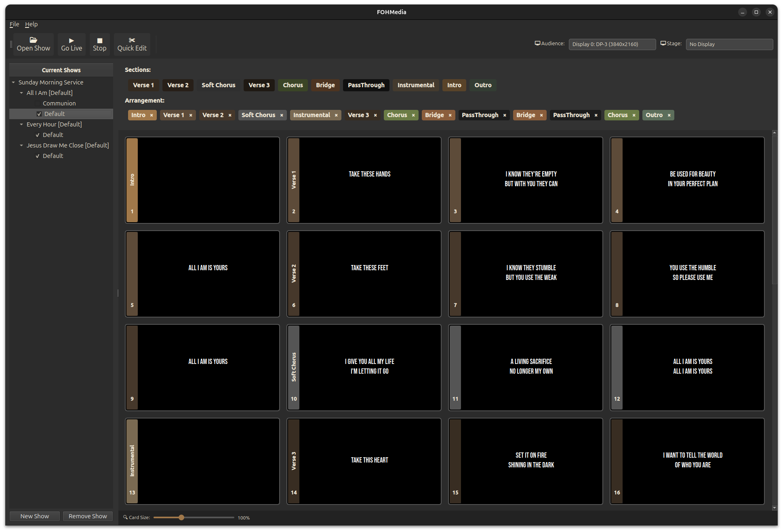Add the Verse 2 section tag

tap(178, 85)
